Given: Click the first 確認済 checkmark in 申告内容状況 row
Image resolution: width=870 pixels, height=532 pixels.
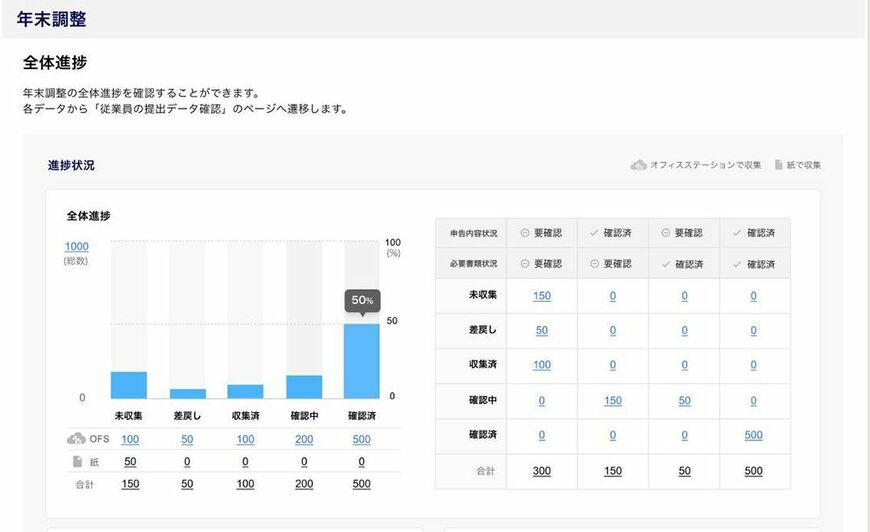Looking at the screenshot, I should point(594,233).
